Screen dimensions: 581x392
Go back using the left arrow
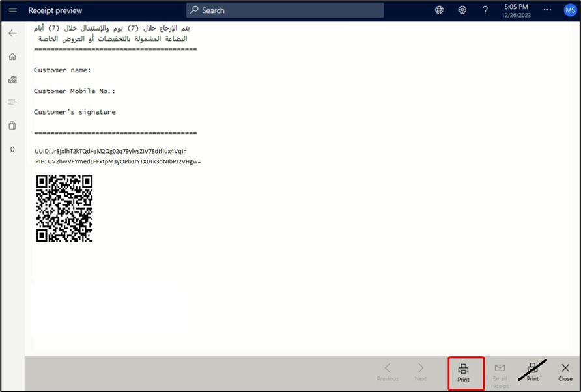pos(12,33)
